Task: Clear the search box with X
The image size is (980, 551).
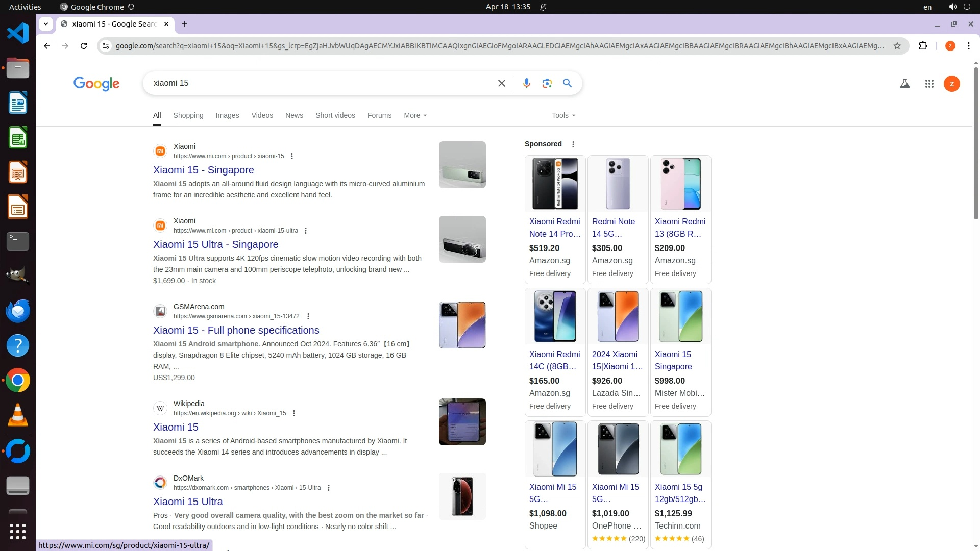Action: pos(501,83)
